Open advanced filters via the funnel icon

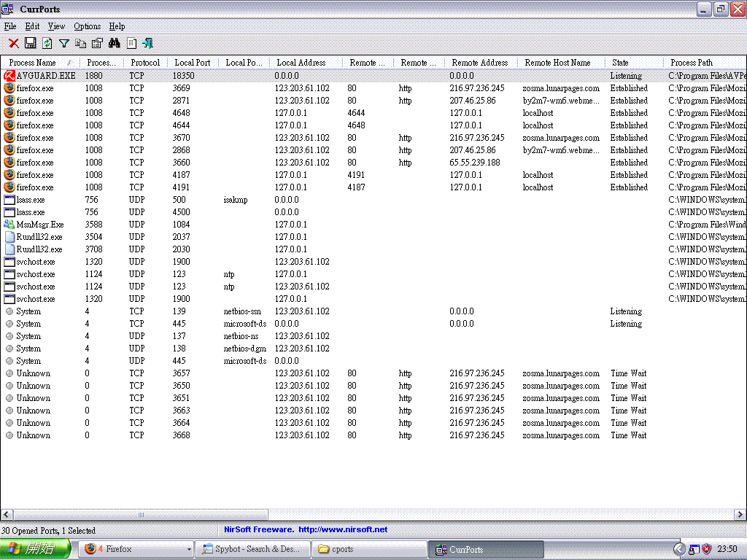[64, 43]
